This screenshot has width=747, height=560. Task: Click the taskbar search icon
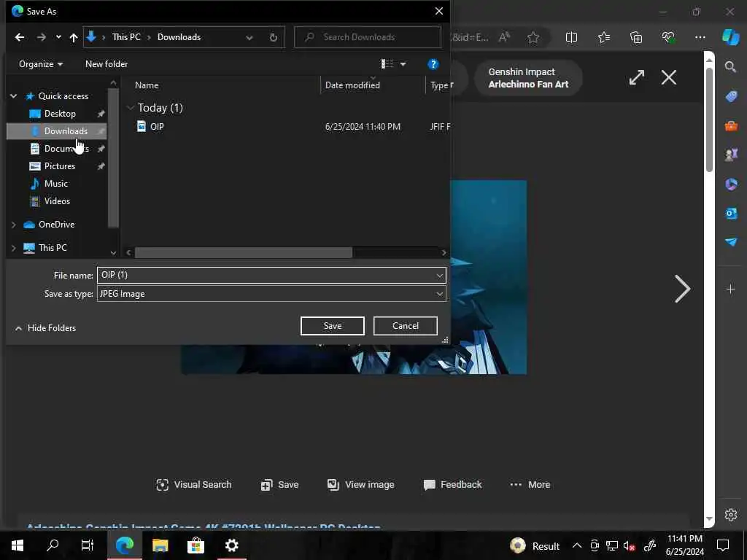click(x=53, y=545)
